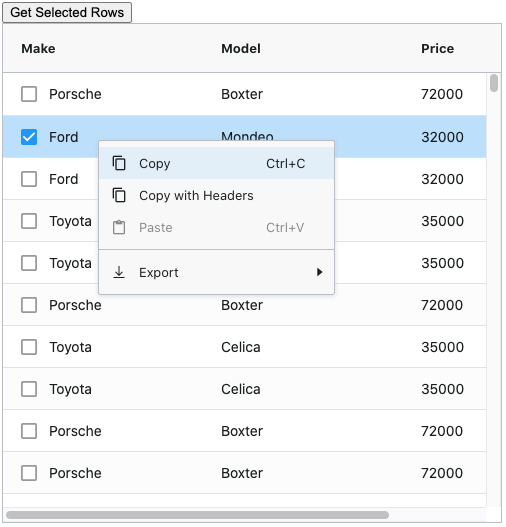Check the first Porsche Boxter row checkbox
The height and width of the screenshot is (527, 506).
click(x=29, y=94)
